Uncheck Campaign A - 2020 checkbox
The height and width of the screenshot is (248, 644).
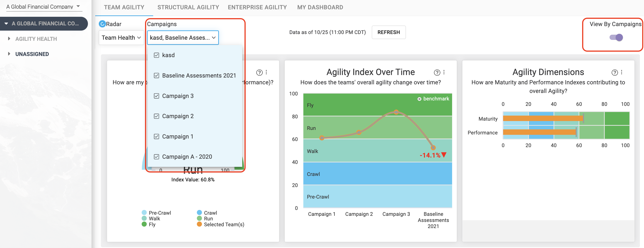click(157, 157)
